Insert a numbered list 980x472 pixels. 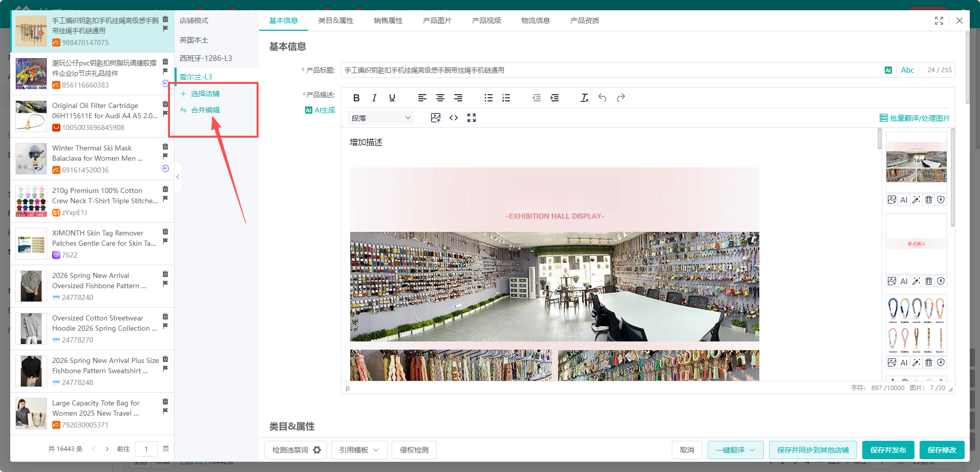click(506, 98)
